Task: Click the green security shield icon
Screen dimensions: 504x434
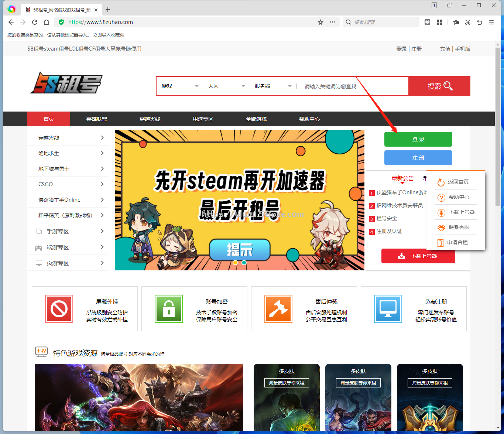Action: pyautogui.click(x=61, y=22)
